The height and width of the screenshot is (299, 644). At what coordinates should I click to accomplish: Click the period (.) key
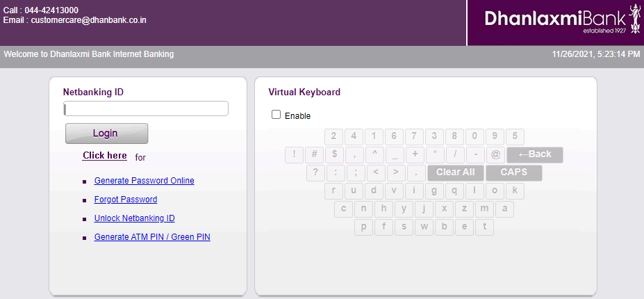[416, 173]
